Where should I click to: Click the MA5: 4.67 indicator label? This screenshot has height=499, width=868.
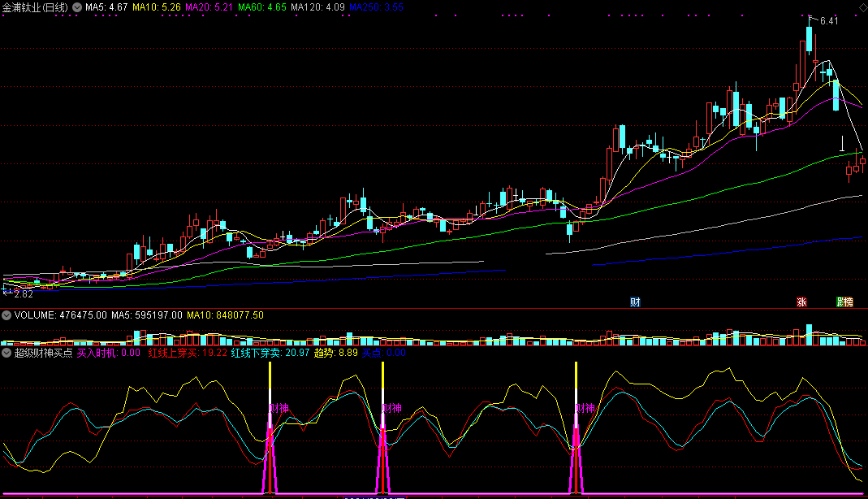click(106, 7)
